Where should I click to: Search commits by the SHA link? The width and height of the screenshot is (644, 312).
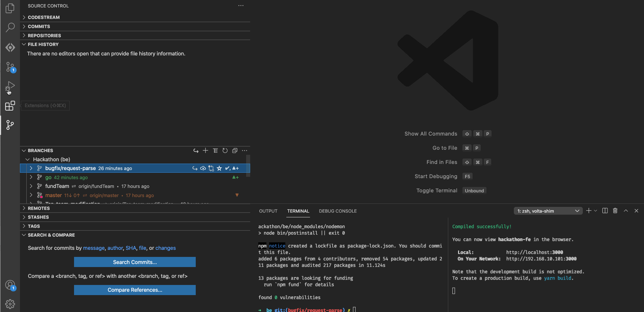click(131, 248)
